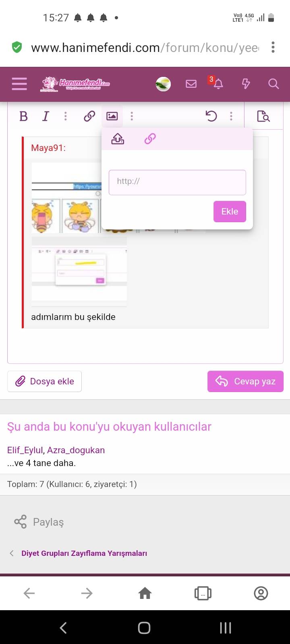The width and height of the screenshot is (290, 644).
Task: Toggle bold formatting in editor toolbar
Action: coord(23,116)
